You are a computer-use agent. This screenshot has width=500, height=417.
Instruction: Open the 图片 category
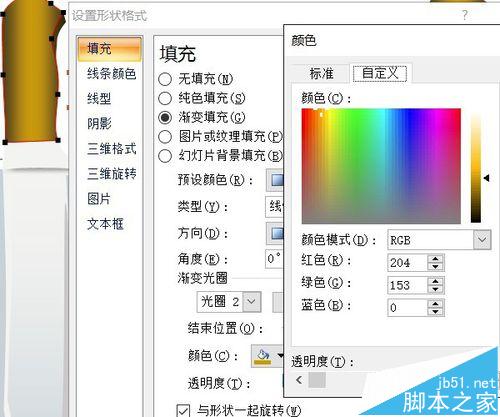point(99,199)
